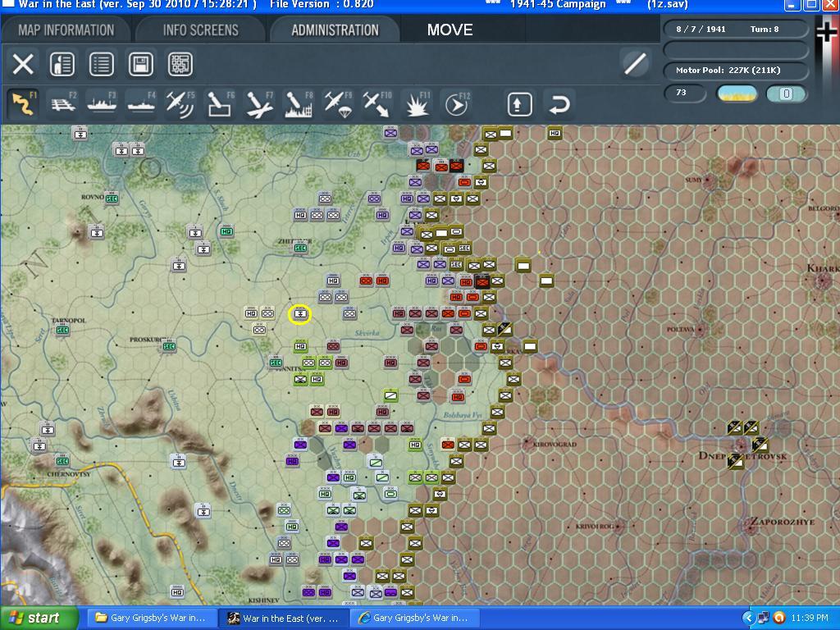The height and width of the screenshot is (630, 840).
Task: Click the Kishinev city label
Action: [x=263, y=600]
